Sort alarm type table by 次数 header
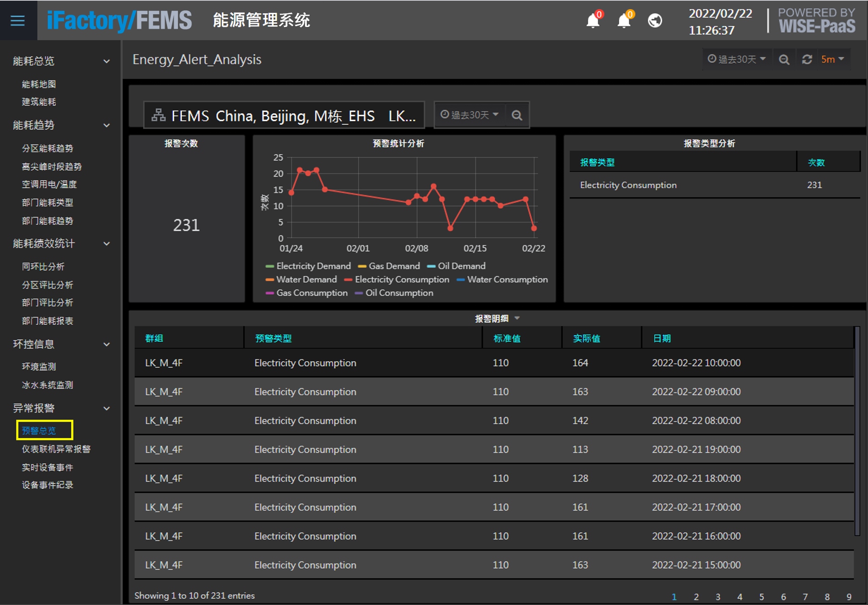 click(x=816, y=162)
